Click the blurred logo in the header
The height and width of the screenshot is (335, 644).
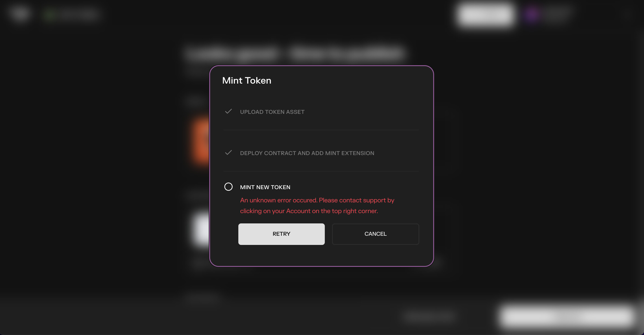pyautogui.click(x=19, y=13)
